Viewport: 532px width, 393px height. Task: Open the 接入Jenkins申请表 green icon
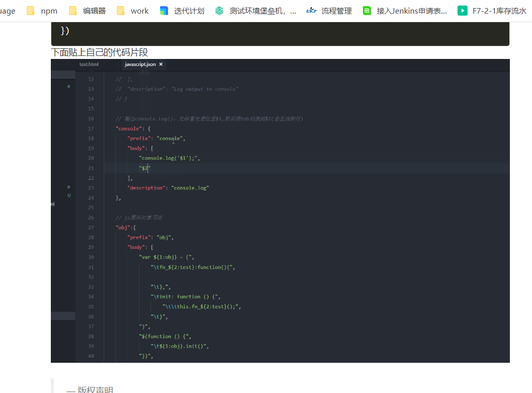click(367, 11)
